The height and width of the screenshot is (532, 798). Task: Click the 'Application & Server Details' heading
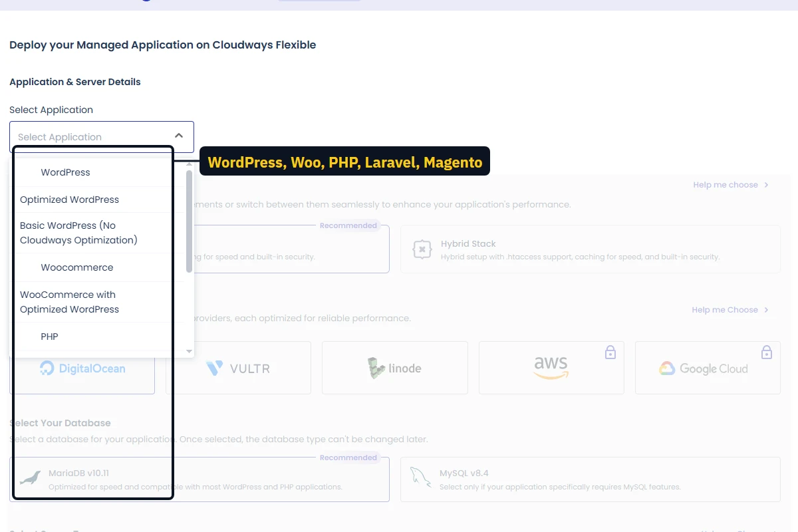click(75, 82)
